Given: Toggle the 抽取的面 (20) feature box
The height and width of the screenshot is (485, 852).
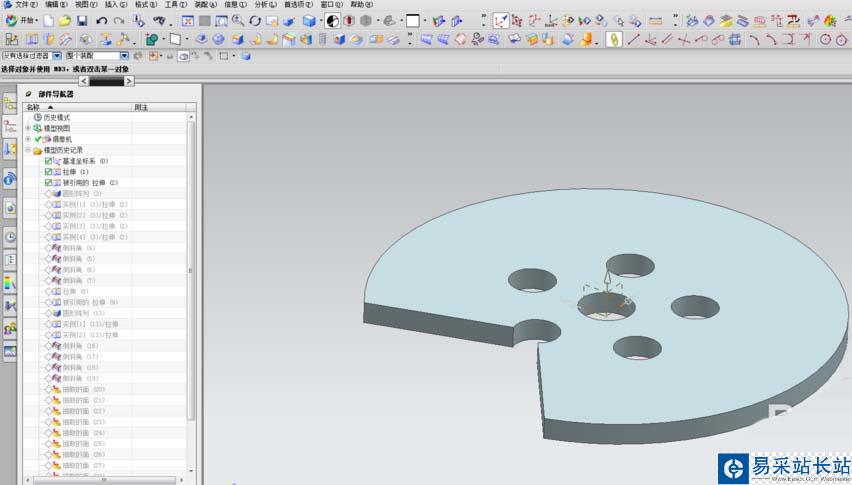Looking at the screenshot, I should pyautogui.click(x=48, y=389).
